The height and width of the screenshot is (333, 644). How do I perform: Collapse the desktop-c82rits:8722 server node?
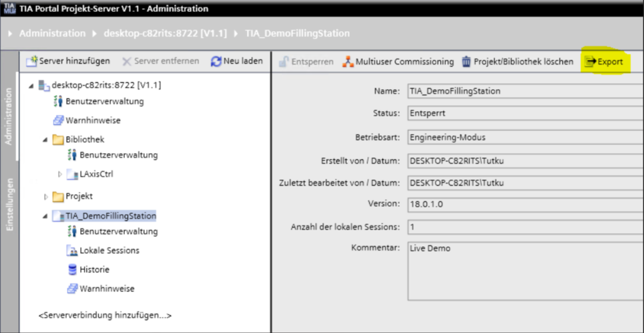click(x=32, y=86)
